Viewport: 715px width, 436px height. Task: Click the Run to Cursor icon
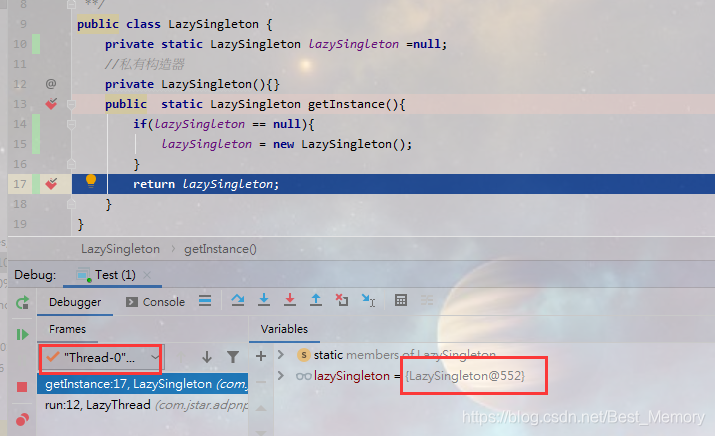[368, 301]
